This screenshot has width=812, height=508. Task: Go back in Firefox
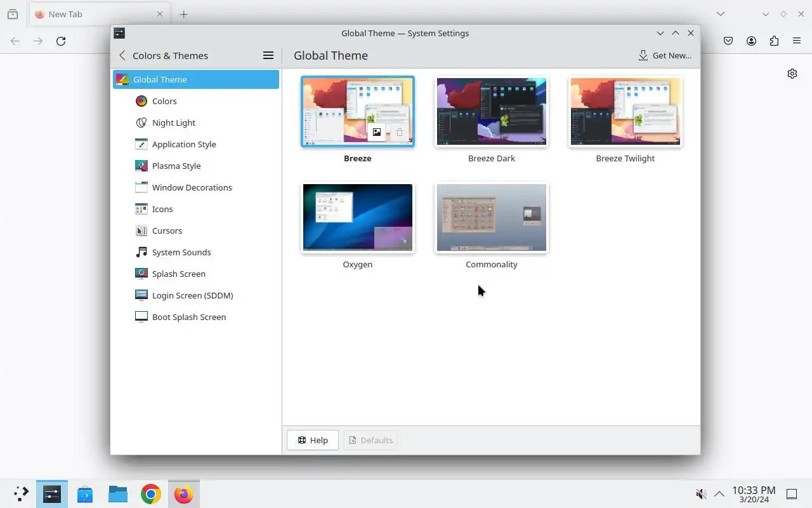(15, 41)
